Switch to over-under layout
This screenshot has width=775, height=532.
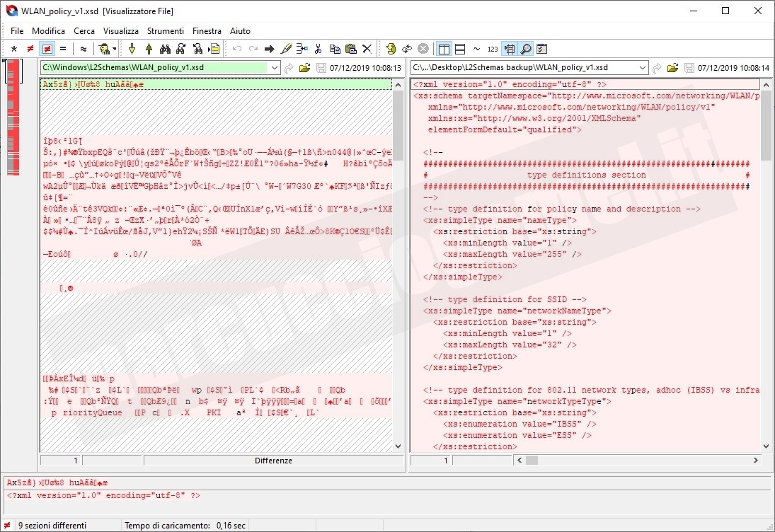460,49
